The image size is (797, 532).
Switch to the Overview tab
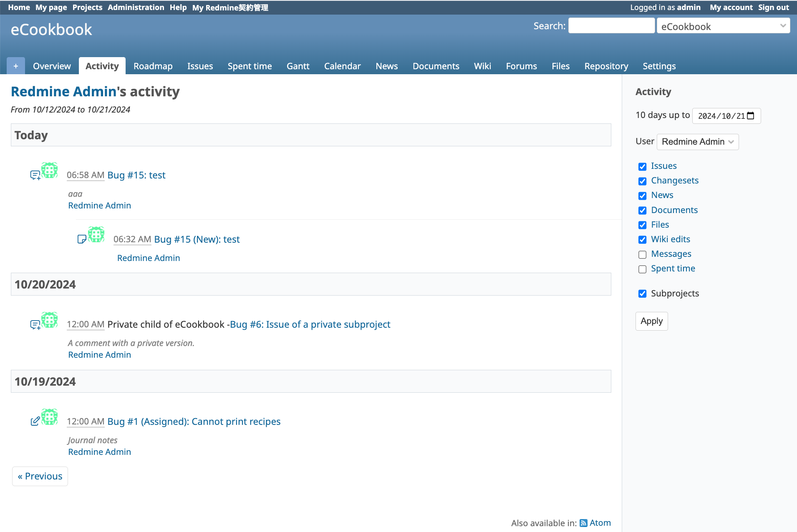point(52,66)
